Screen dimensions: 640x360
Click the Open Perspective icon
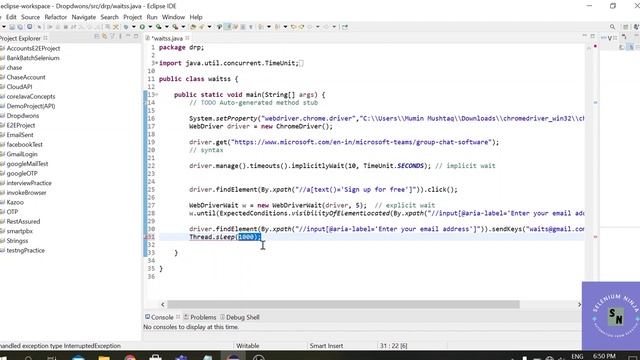[x=626, y=27]
